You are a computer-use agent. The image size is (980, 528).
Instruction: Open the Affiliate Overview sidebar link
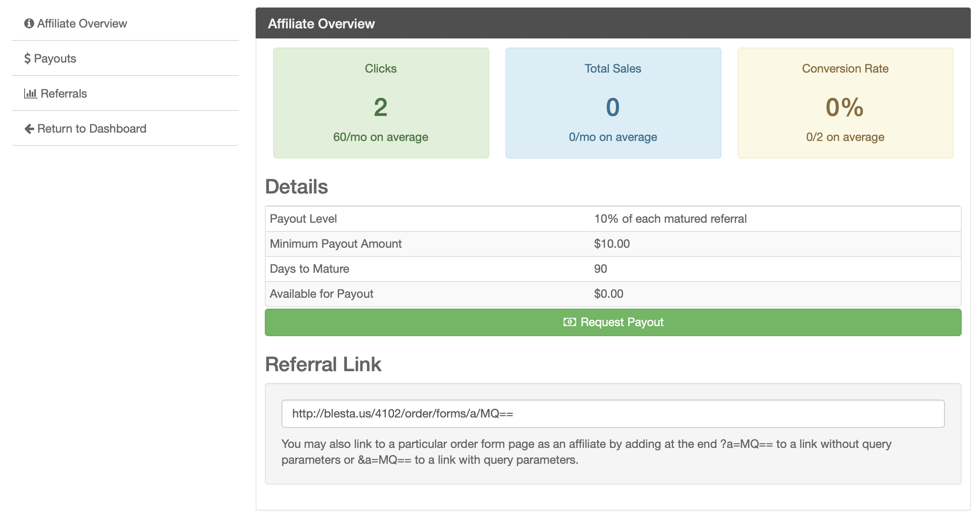coord(82,23)
